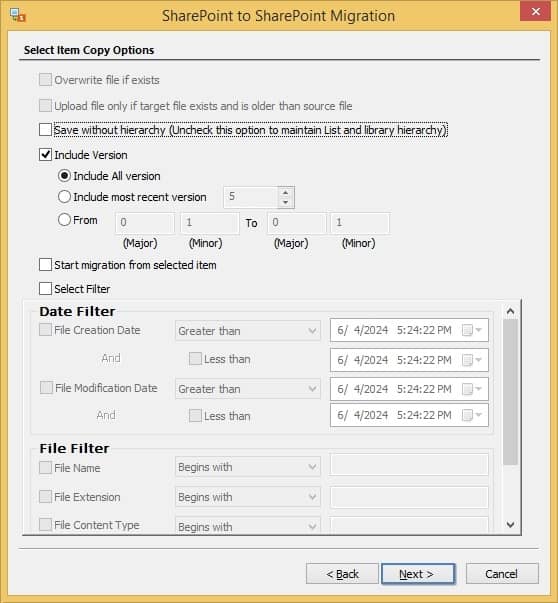
Task: Click the filter panel vertical scrollbar thumb
Action: (x=511, y=391)
